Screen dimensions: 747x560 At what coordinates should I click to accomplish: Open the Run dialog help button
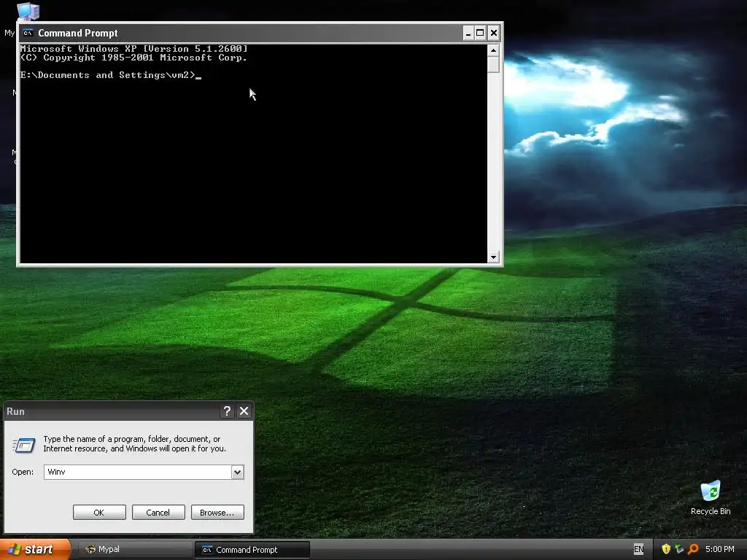coord(228,411)
